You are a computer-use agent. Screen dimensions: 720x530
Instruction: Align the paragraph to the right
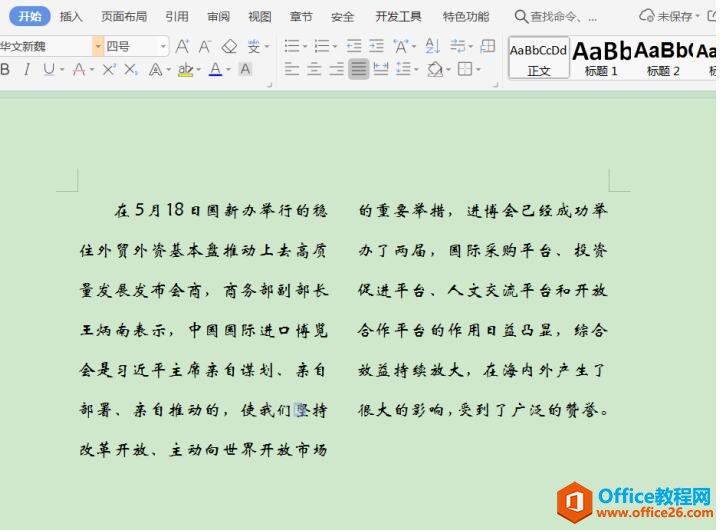337,70
